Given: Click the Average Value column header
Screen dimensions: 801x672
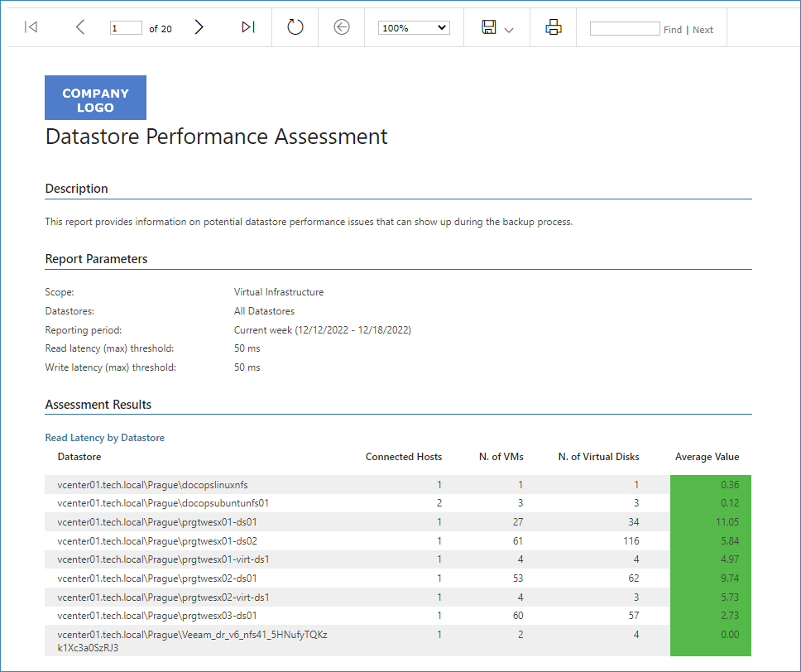Looking at the screenshot, I should pyautogui.click(x=707, y=457).
